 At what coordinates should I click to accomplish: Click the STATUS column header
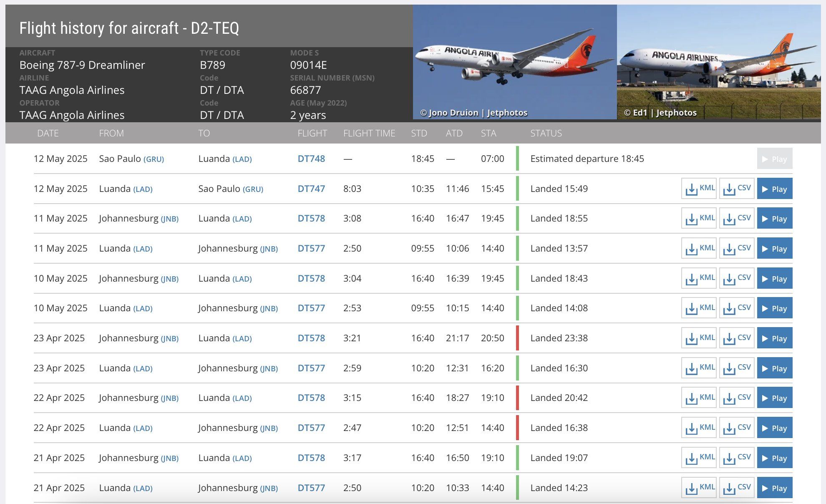click(546, 134)
